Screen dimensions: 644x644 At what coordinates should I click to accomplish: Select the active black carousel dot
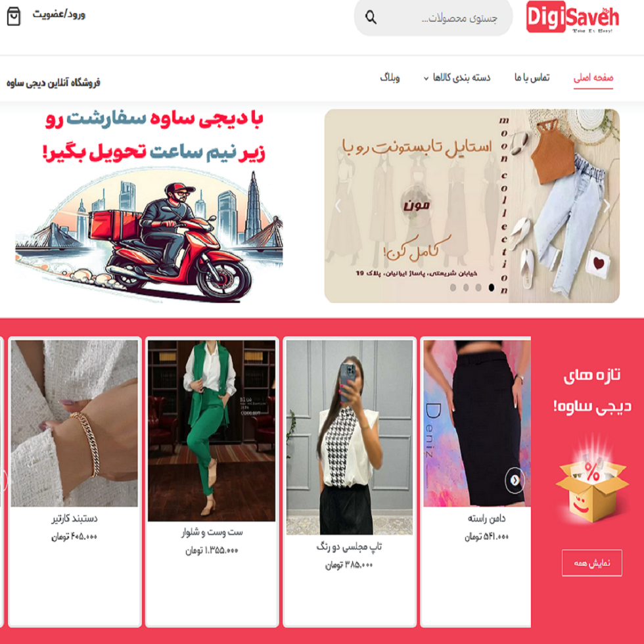tap(492, 288)
